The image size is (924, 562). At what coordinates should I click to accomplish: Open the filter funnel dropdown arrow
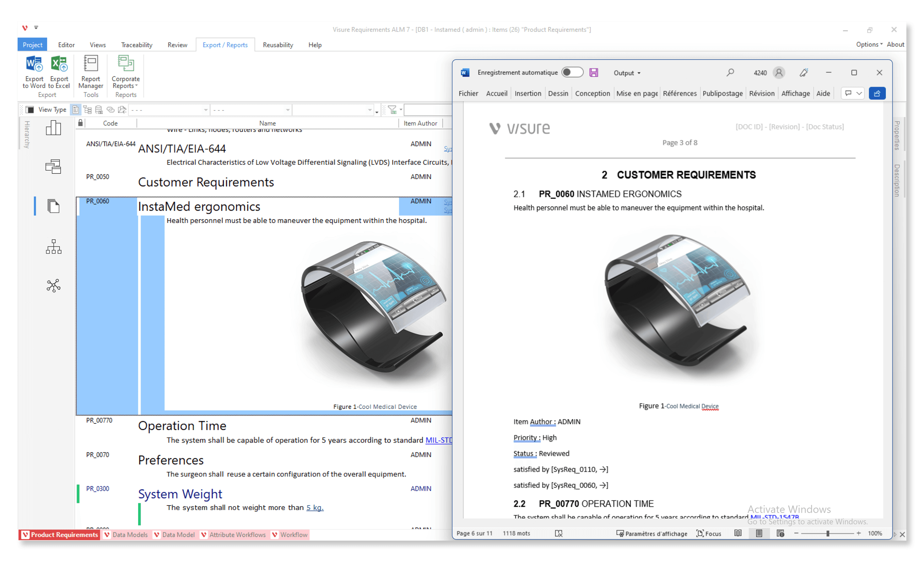[x=401, y=110]
